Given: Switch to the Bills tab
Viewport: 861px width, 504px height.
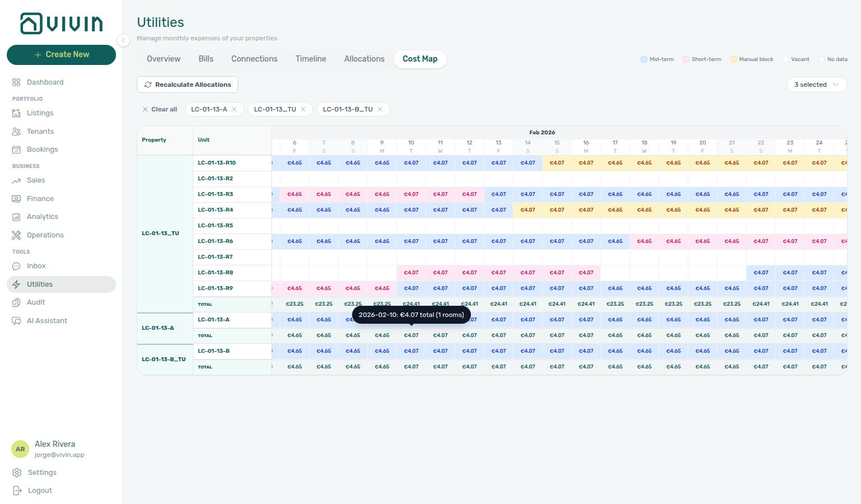Looking at the screenshot, I should [x=206, y=59].
